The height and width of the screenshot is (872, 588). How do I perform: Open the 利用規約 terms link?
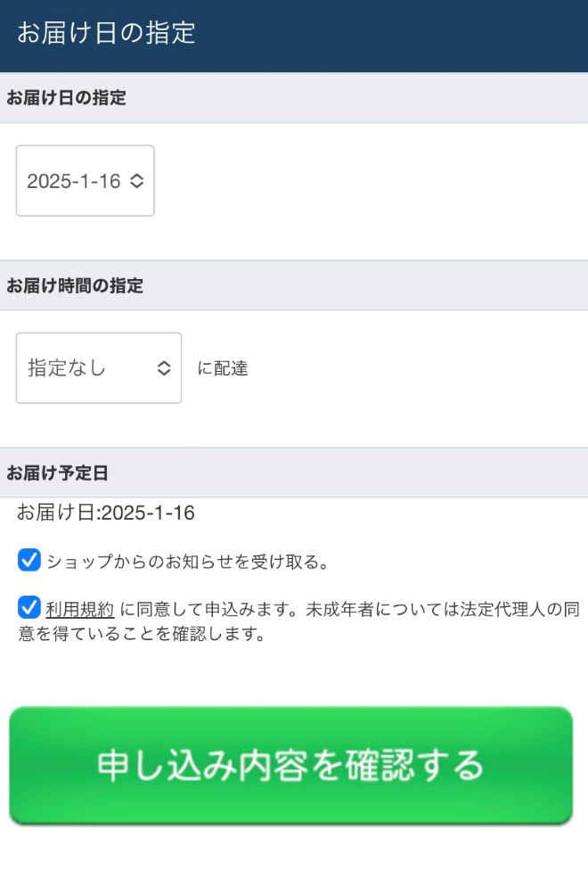80,611
